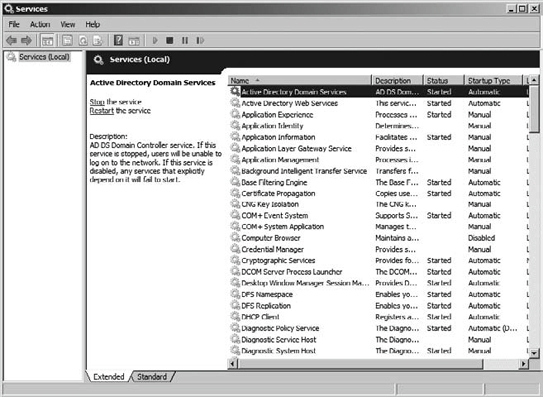Image resolution: width=543 pixels, height=397 pixels.
Task: Click the gear icon beside DFS Namespace
Action: click(235, 294)
